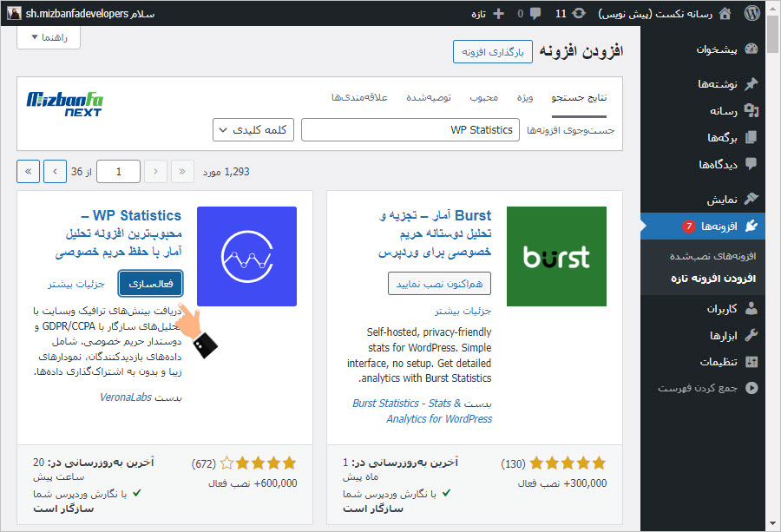Open Tools wrench icon (ابزارها)
Viewport: 781px width, 532px height.
click(751, 335)
